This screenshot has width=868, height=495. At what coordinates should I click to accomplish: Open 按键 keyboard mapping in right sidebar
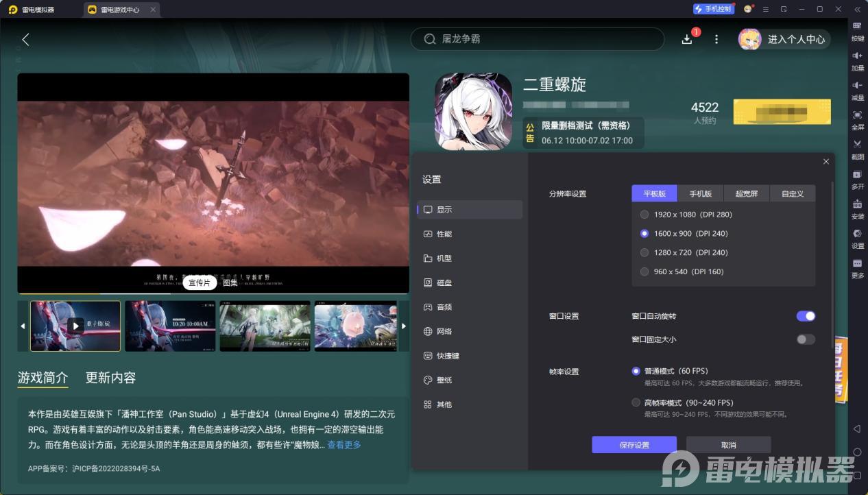click(x=858, y=31)
